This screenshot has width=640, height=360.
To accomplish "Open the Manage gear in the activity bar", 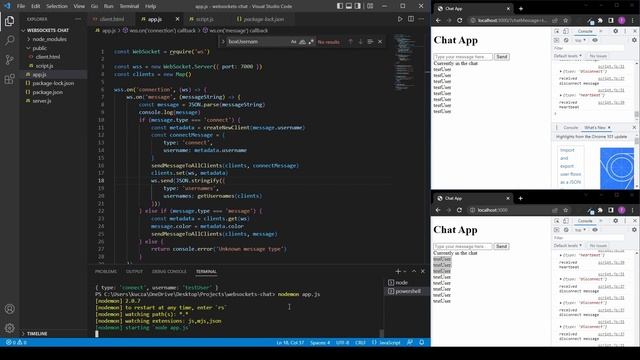I will coord(9,328).
